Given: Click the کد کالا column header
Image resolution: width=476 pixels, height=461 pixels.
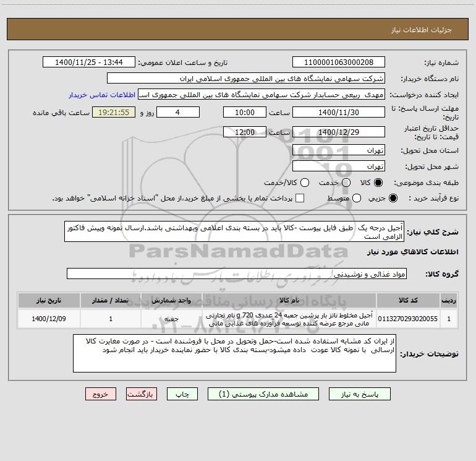Looking at the screenshot, I should 408,301.
